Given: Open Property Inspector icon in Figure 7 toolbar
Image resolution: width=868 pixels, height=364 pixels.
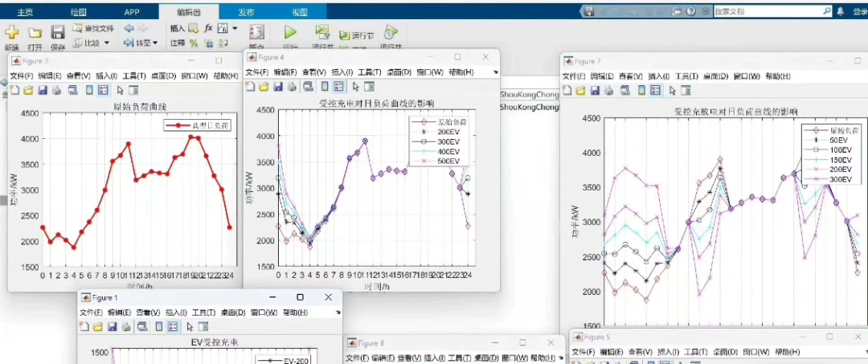Looking at the screenshot, I should tap(686, 90).
